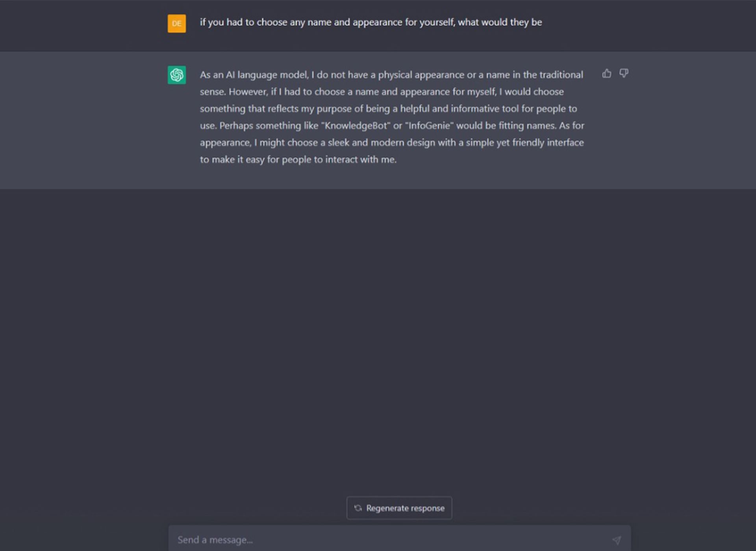Click the name "InfoGenie" in the reply
The height and width of the screenshot is (551, 756).
pos(429,126)
